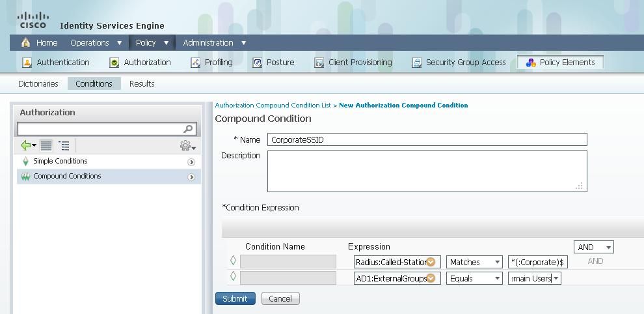Open the Administration menu dropdown

pyautogui.click(x=243, y=43)
